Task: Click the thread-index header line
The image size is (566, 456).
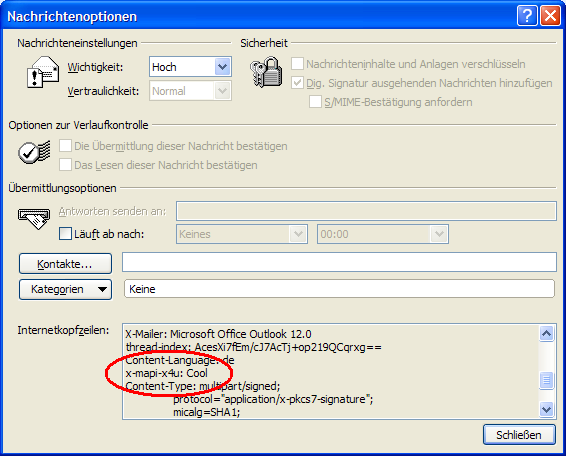Action: click(253, 347)
